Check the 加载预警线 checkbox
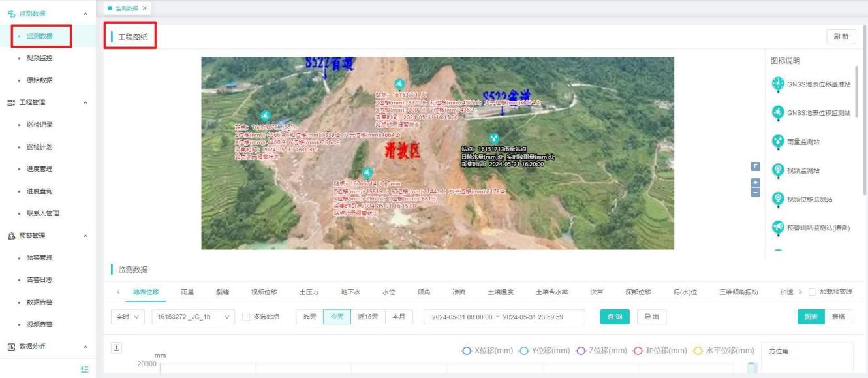The image size is (868, 378). pos(813,292)
